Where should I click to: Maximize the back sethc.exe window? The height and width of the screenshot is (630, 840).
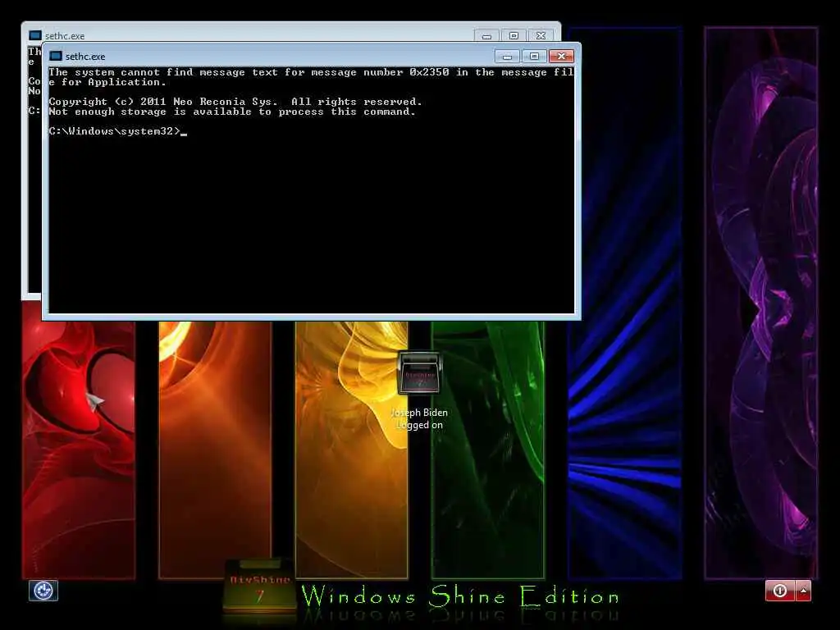(x=514, y=36)
